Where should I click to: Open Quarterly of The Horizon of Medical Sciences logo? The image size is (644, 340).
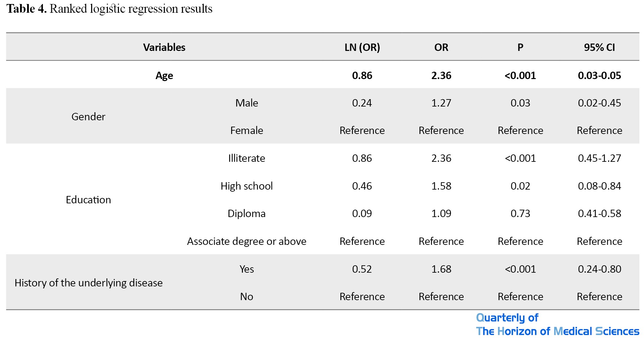pos(557,325)
